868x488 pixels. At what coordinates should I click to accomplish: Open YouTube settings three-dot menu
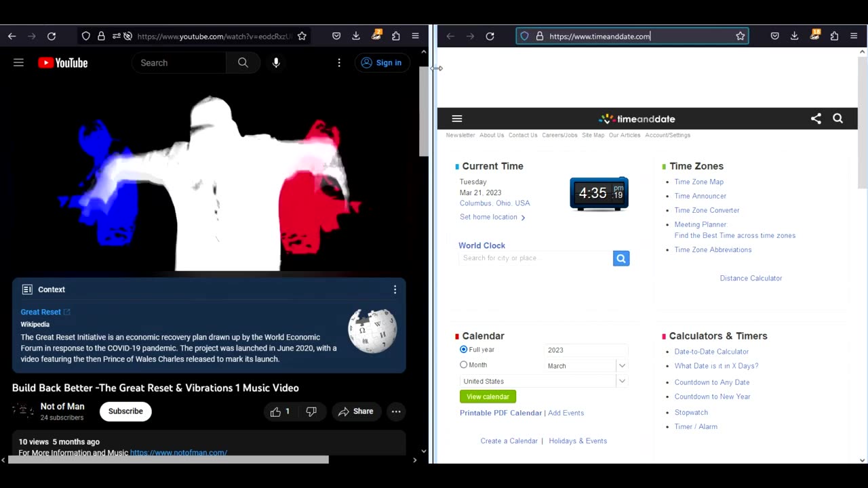click(x=339, y=62)
